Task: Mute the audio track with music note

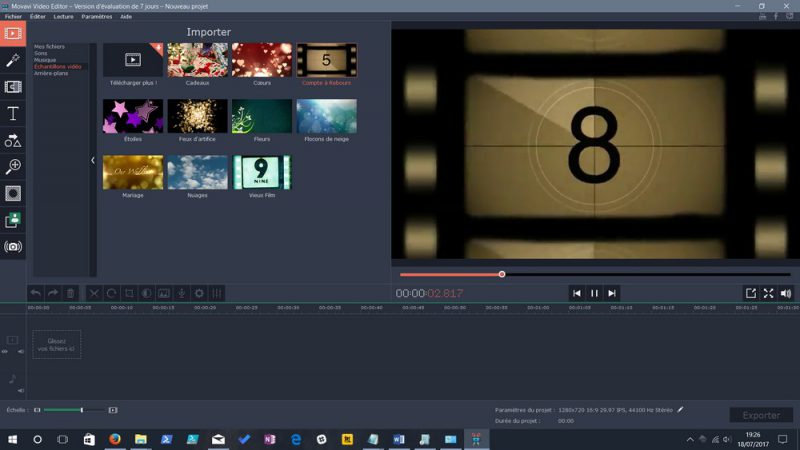Action: pyautogui.click(x=20, y=390)
